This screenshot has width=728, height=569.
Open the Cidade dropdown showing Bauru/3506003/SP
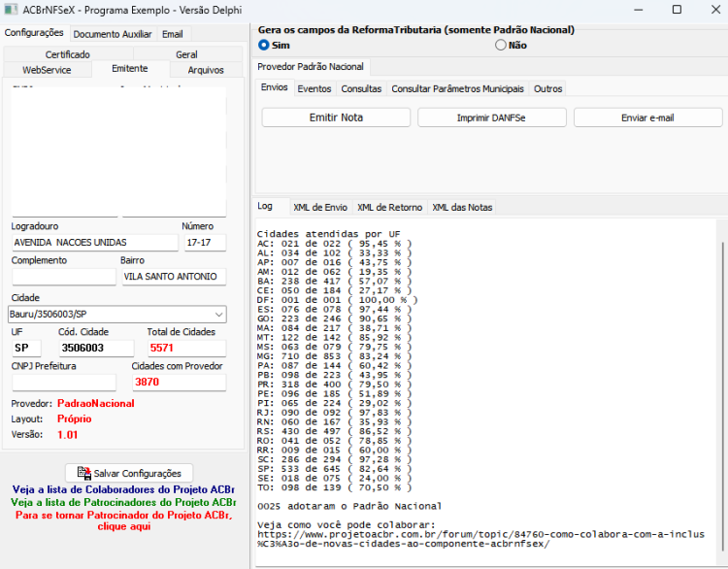pos(117,314)
